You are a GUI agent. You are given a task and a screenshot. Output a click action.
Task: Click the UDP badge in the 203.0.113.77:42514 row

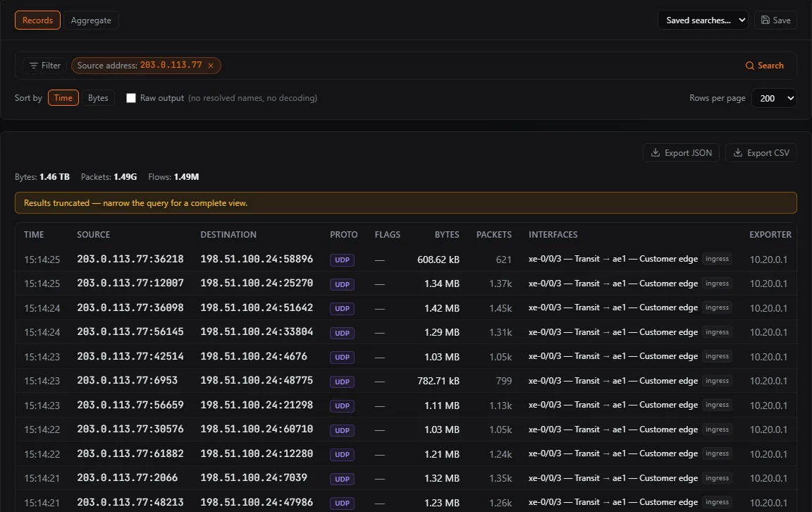(x=342, y=357)
